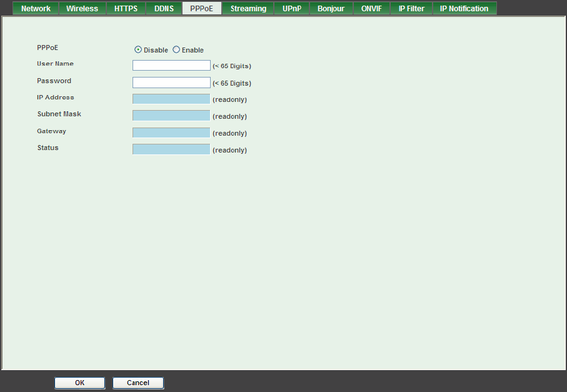
Task: Click the Status label
Action: [x=48, y=148]
